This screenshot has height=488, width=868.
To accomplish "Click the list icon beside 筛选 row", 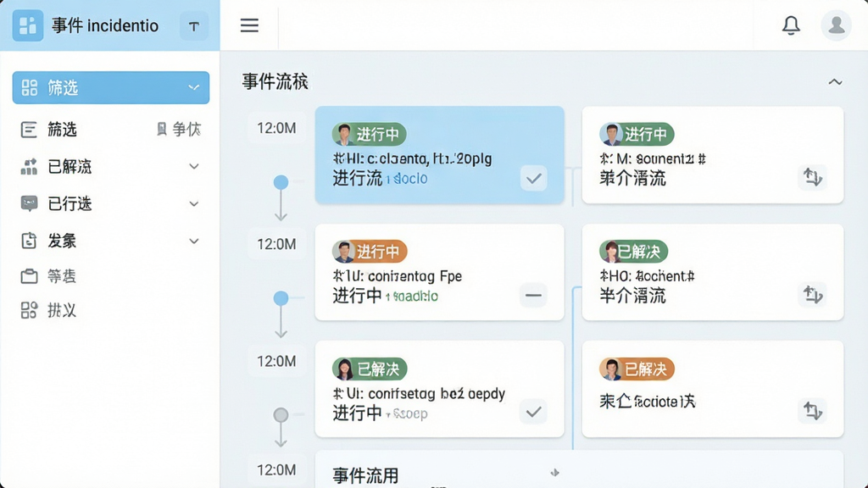I will (x=29, y=130).
